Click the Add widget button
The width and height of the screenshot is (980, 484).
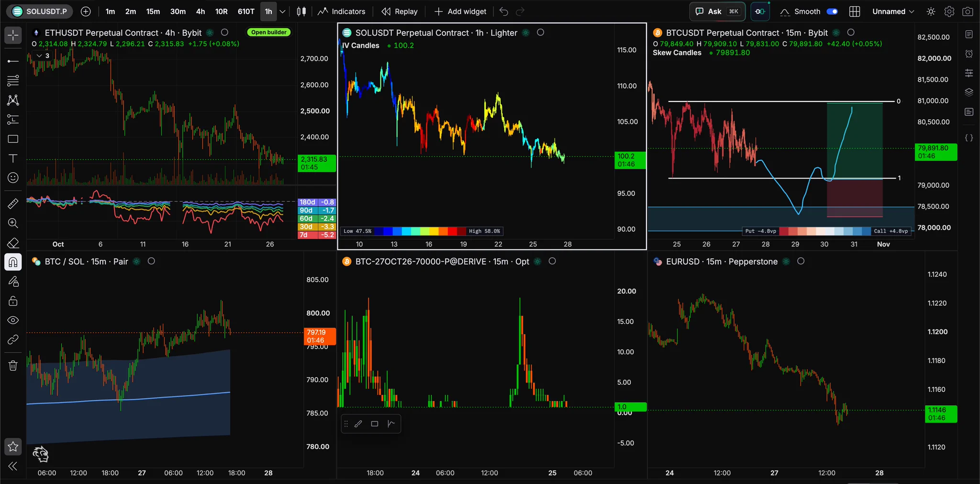click(460, 11)
